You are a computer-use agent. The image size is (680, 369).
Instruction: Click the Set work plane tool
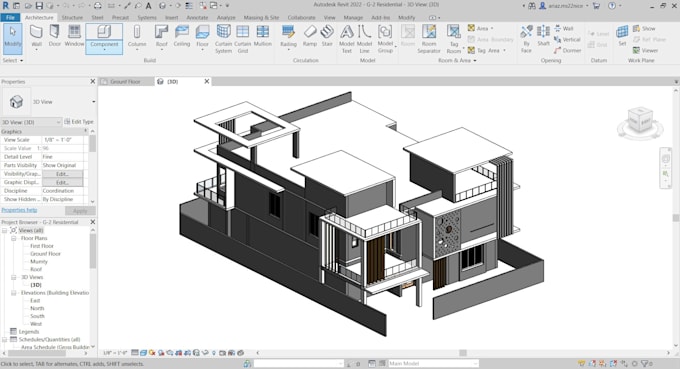pyautogui.click(x=622, y=36)
